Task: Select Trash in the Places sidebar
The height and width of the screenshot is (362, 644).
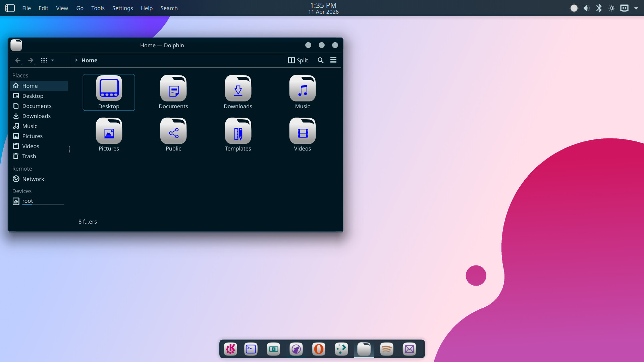Action: 29,156
